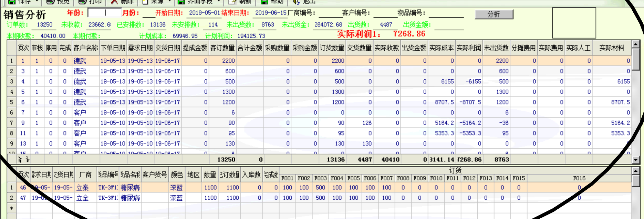Click the 结束日期 field showing 2019-06-15

(x=271, y=13)
